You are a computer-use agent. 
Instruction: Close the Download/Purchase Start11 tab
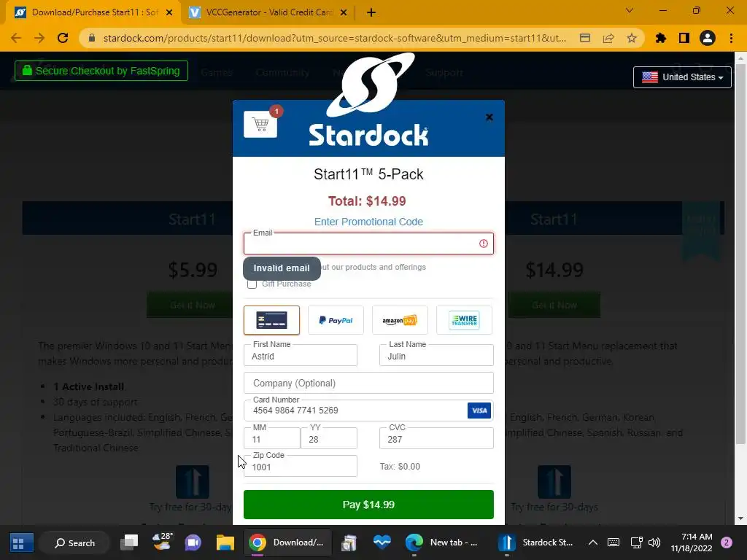[x=169, y=13]
